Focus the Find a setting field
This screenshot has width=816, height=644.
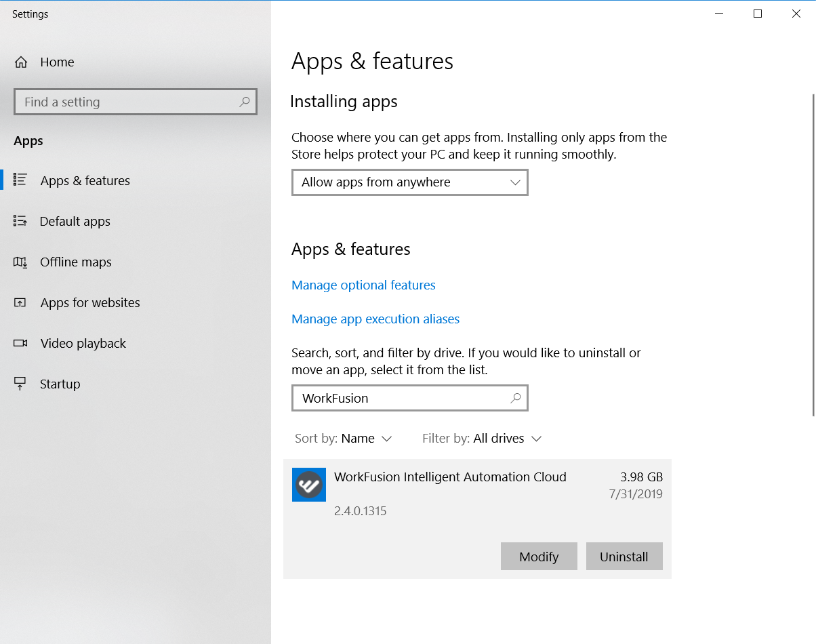tap(136, 102)
